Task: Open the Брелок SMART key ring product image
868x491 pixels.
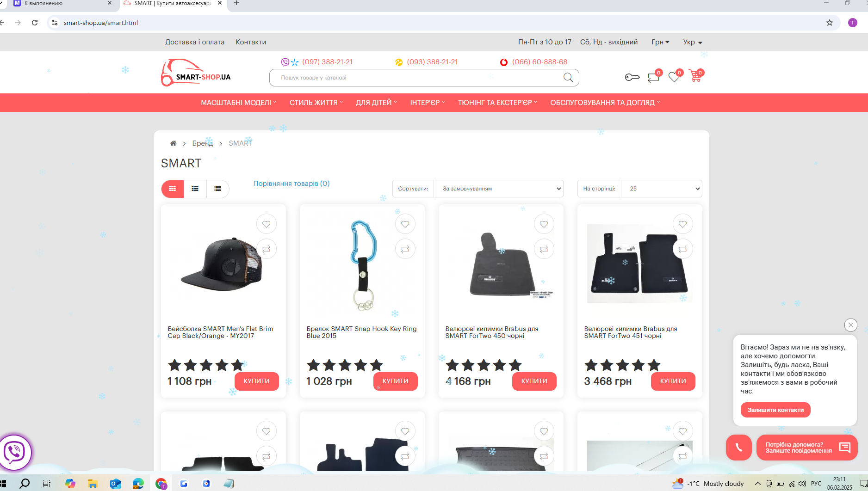Action: tap(363, 265)
